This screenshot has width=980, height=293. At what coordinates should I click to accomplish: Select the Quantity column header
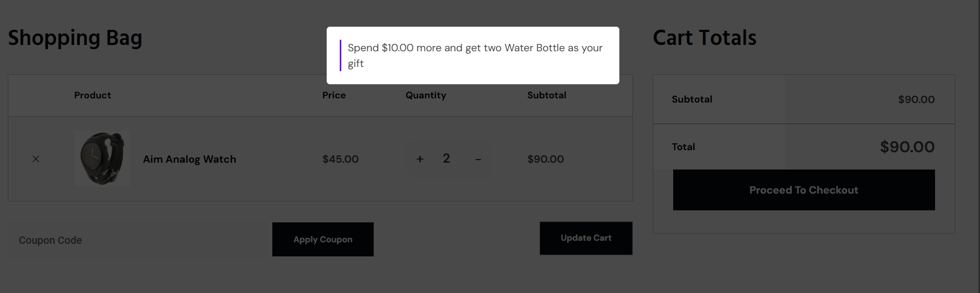[x=426, y=95]
